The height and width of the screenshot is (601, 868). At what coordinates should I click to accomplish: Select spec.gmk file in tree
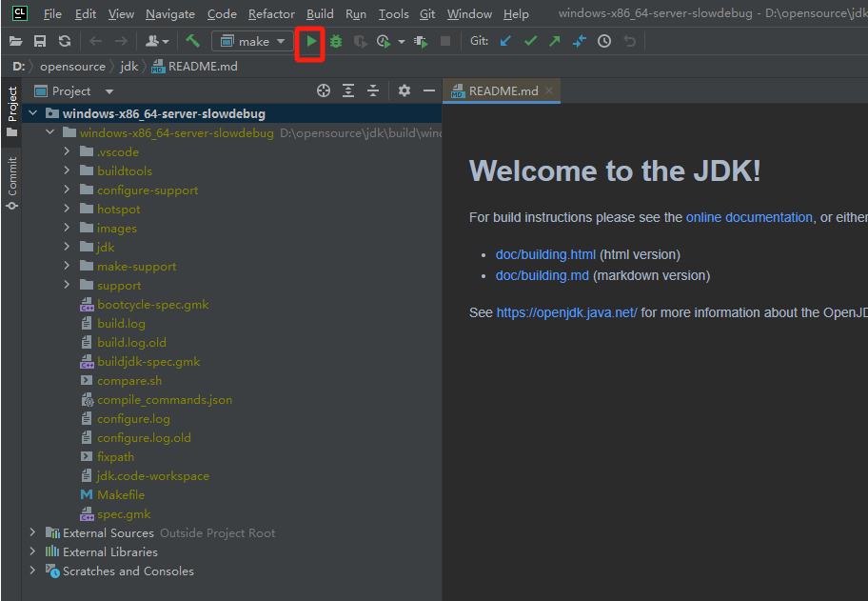point(124,514)
